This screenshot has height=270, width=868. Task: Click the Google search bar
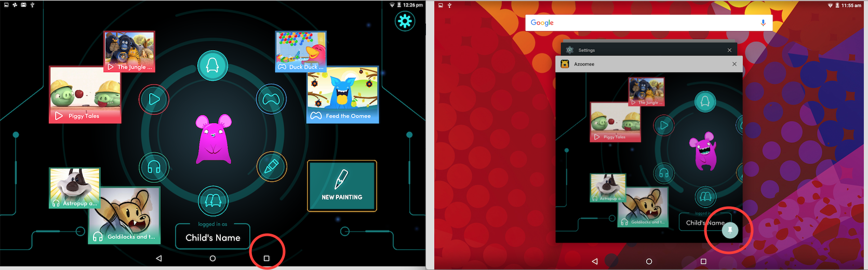tap(649, 23)
